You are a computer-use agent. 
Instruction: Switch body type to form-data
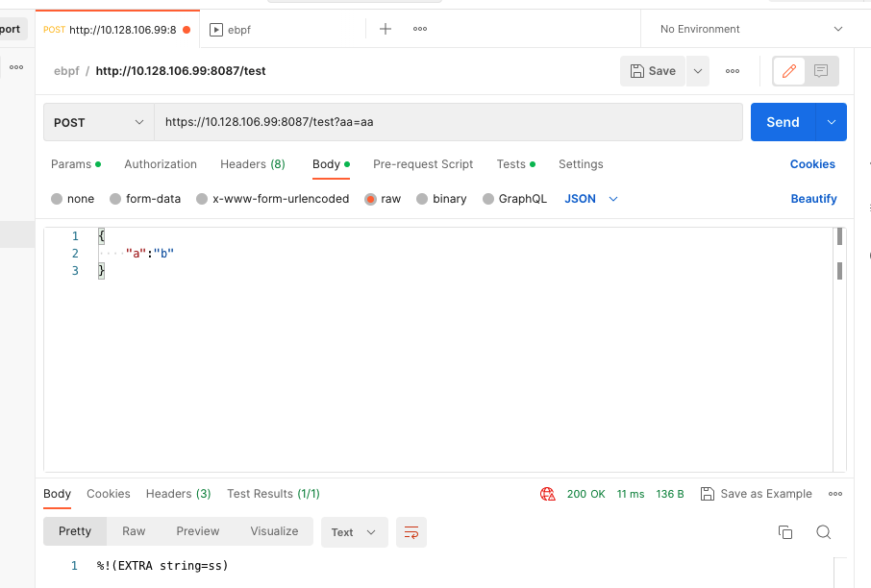click(145, 199)
